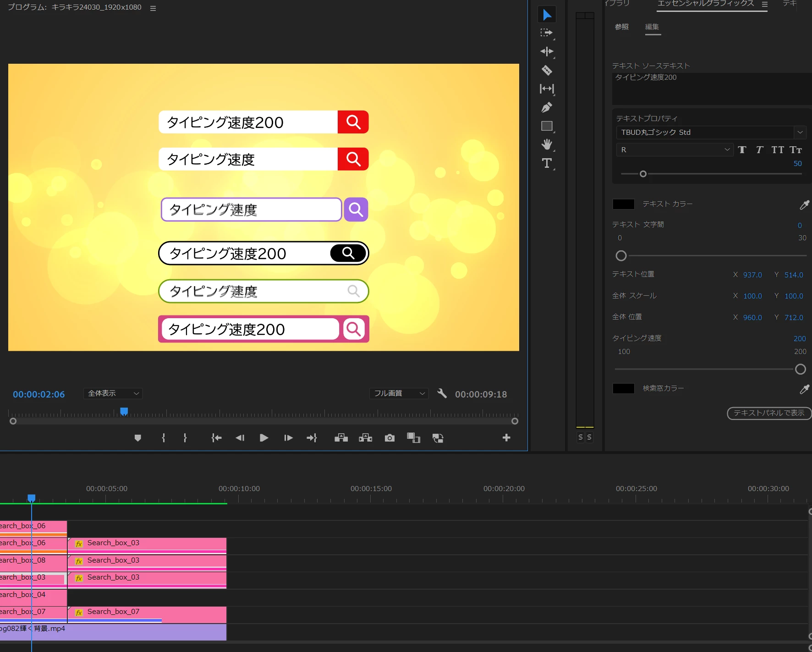
Task: Click テキスト位置 X value 937.0
Action: click(752, 275)
